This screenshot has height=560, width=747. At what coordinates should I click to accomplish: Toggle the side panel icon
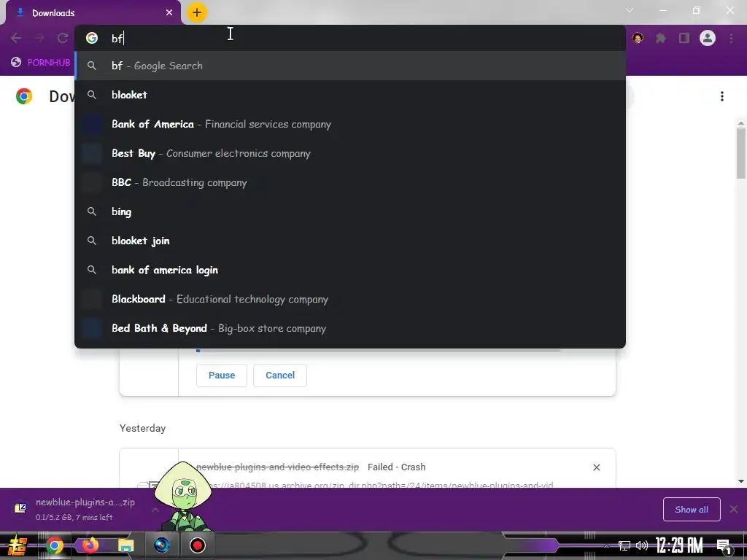684,38
